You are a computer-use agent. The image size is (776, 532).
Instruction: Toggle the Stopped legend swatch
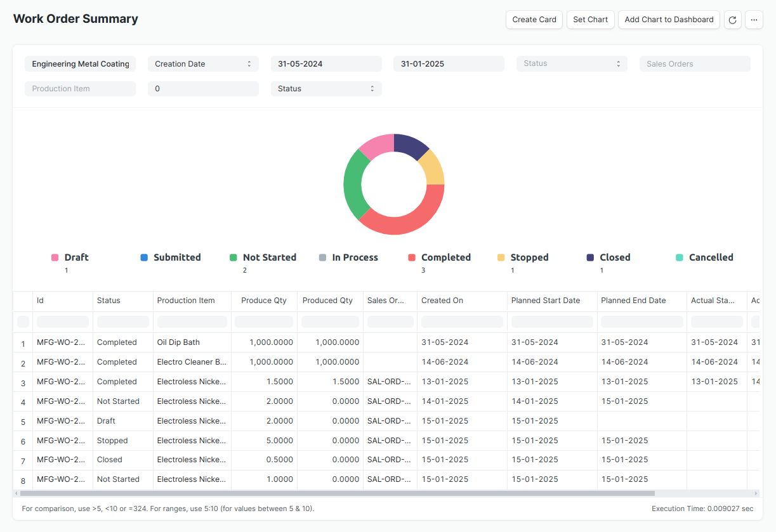click(501, 257)
